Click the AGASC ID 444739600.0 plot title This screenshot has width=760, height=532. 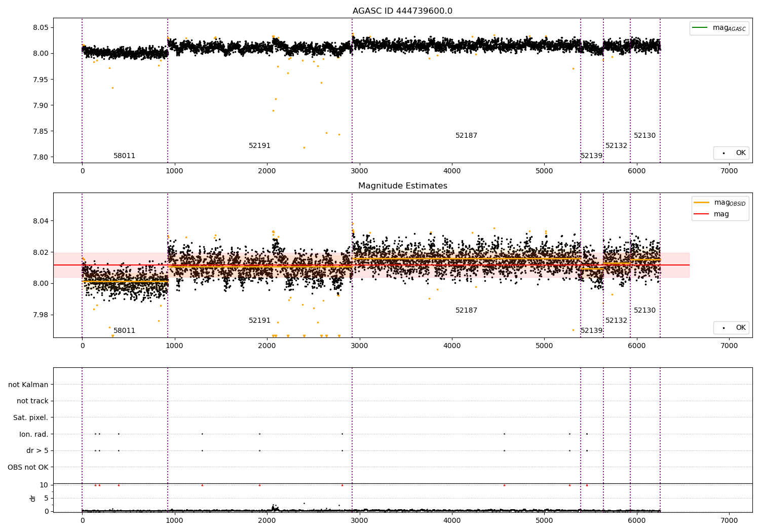(402, 11)
